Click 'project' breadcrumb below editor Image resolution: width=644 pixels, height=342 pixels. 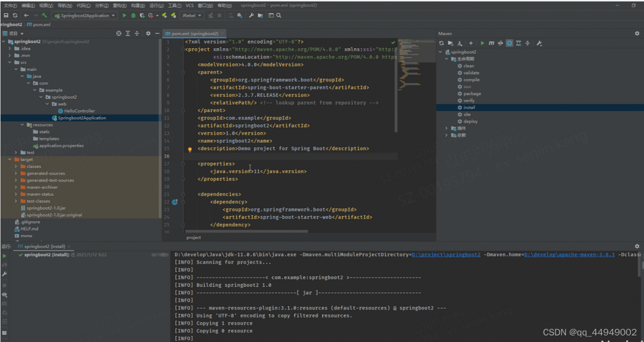(x=194, y=237)
